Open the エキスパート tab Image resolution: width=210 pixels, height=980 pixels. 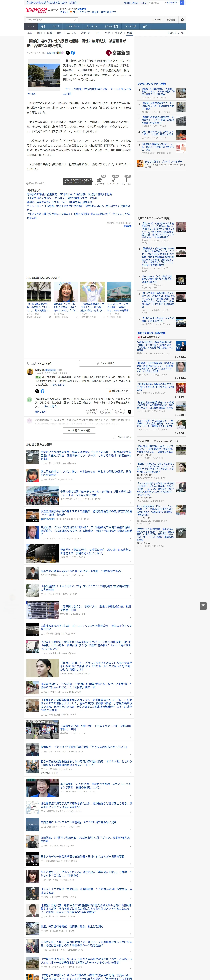[72, 27]
